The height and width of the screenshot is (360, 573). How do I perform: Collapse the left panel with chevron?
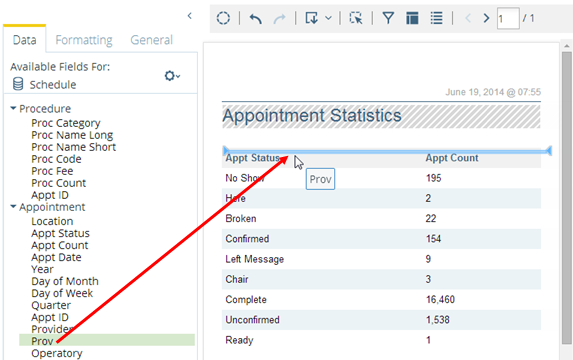coord(189,16)
